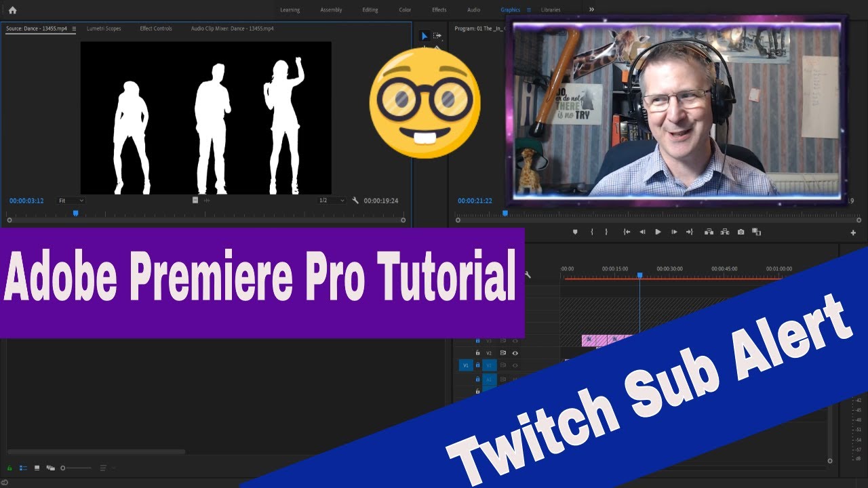Open the Source panel menu icon

pyautogui.click(x=74, y=28)
